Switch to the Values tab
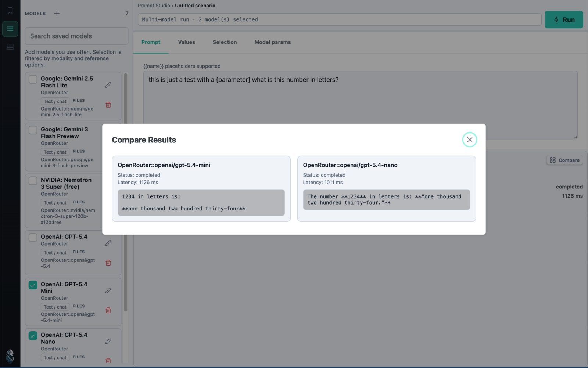This screenshot has height=368, width=588. click(187, 42)
